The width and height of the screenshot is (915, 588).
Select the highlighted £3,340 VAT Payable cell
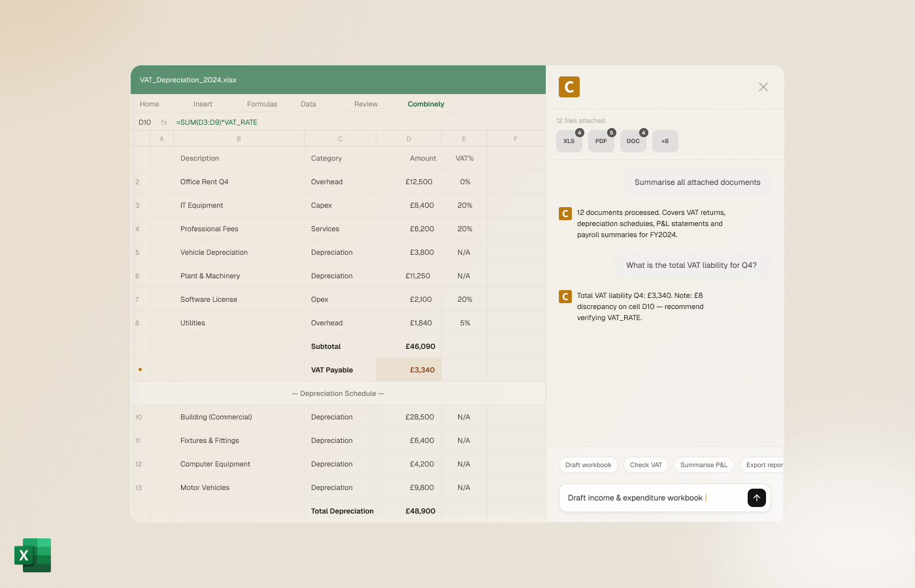point(409,370)
